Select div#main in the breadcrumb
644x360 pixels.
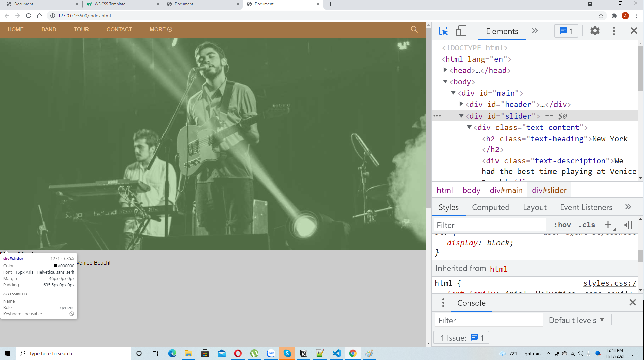tap(506, 190)
